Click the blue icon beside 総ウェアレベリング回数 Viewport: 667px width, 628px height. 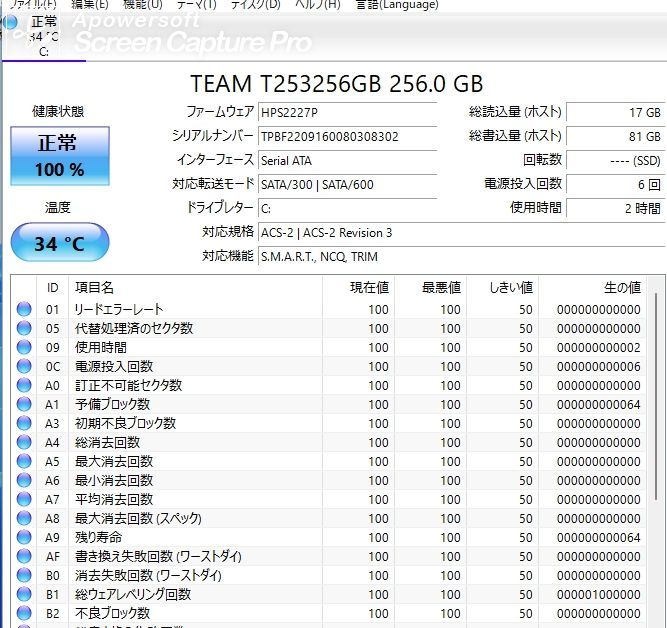pos(24,594)
